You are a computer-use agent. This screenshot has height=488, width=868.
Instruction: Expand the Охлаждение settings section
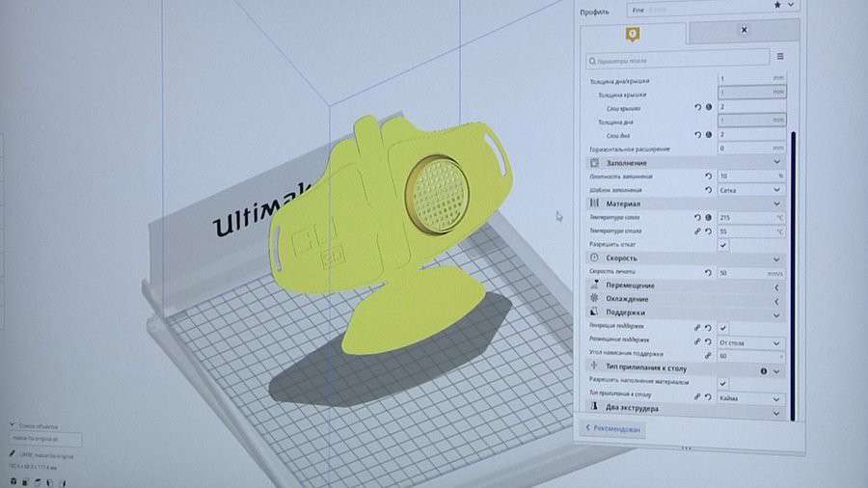click(x=686, y=300)
